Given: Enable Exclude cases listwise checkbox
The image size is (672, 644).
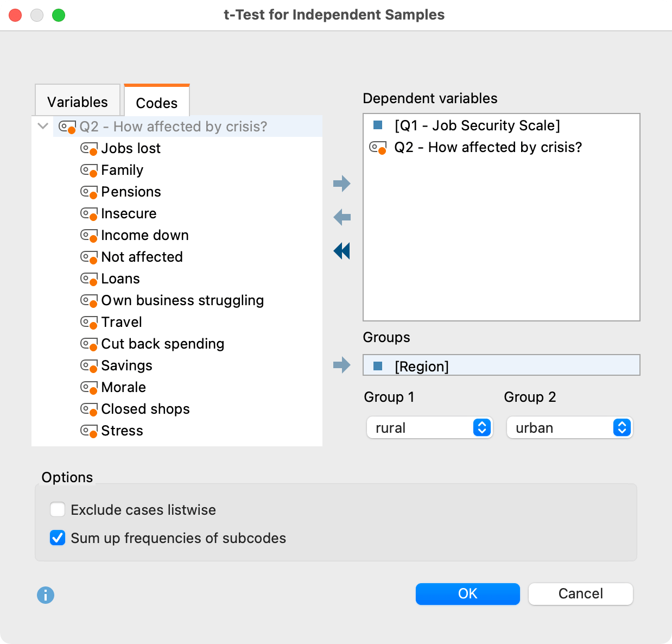Looking at the screenshot, I should [x=58, y=510].
